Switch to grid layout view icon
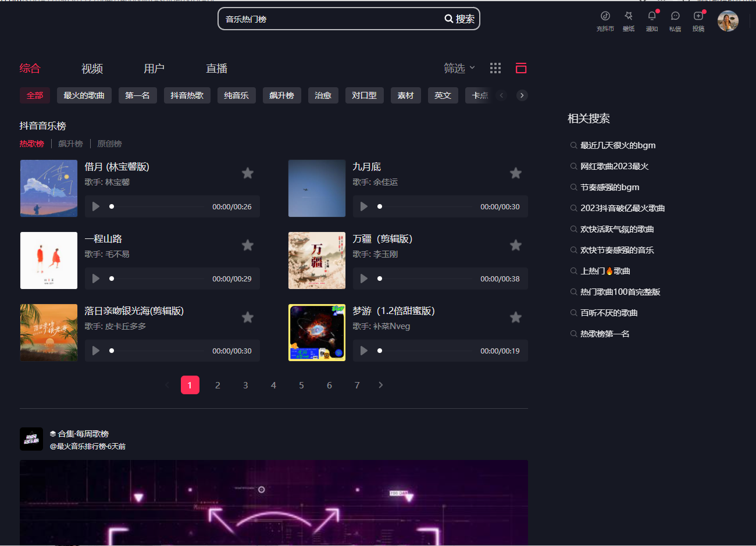 [495, 68]
